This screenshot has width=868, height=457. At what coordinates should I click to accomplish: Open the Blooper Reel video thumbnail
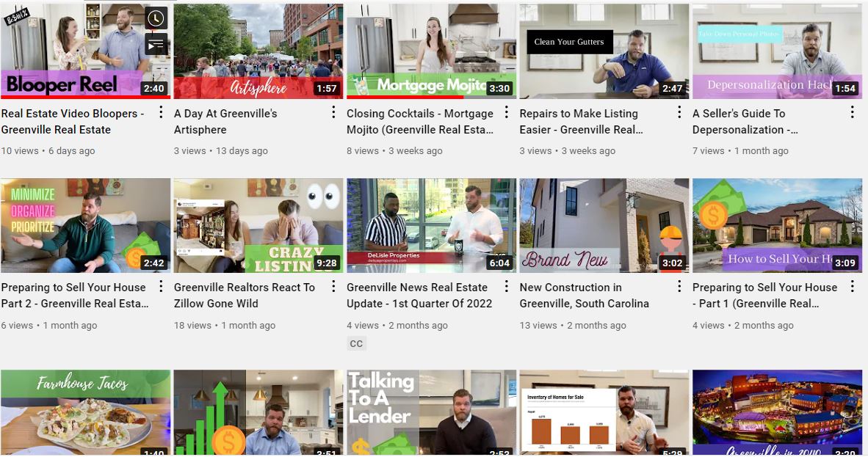(x=85, y=51)
